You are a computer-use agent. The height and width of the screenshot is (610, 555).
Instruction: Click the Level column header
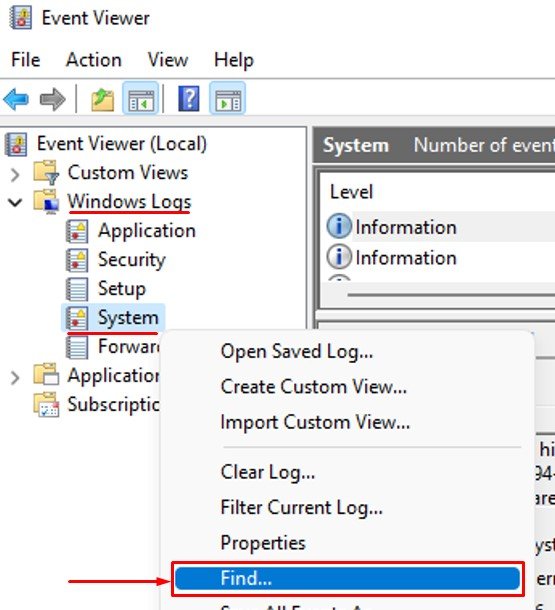click(352, 192)
